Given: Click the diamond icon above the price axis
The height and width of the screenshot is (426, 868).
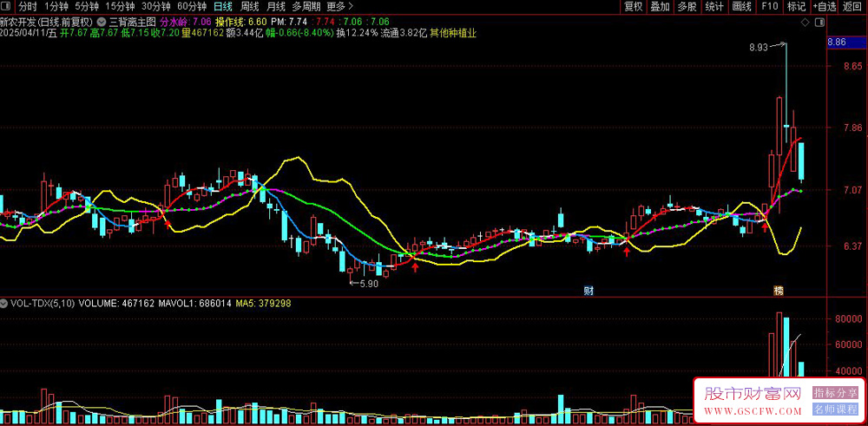Looking at the screenshot, I should (805, 23).
